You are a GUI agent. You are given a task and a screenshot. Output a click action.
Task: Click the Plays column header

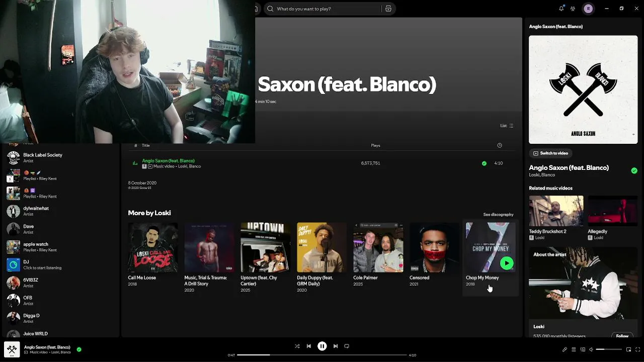[x=375, y=145]
